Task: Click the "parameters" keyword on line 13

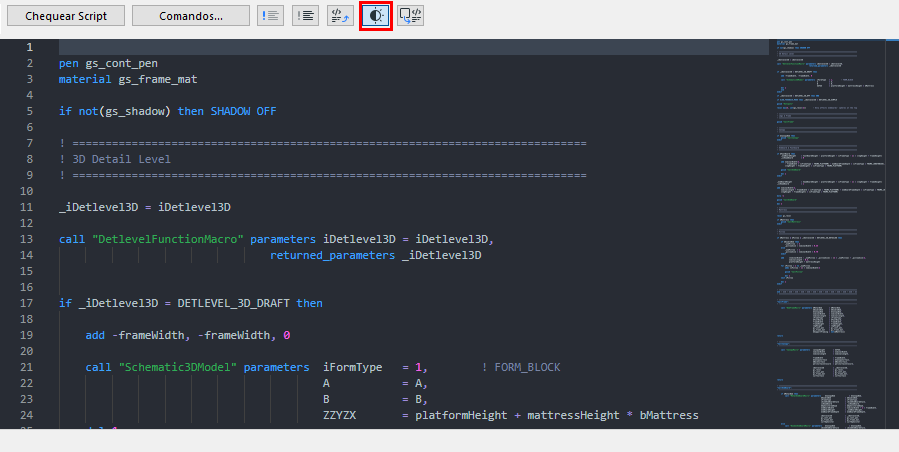Action: coord(283,239)
